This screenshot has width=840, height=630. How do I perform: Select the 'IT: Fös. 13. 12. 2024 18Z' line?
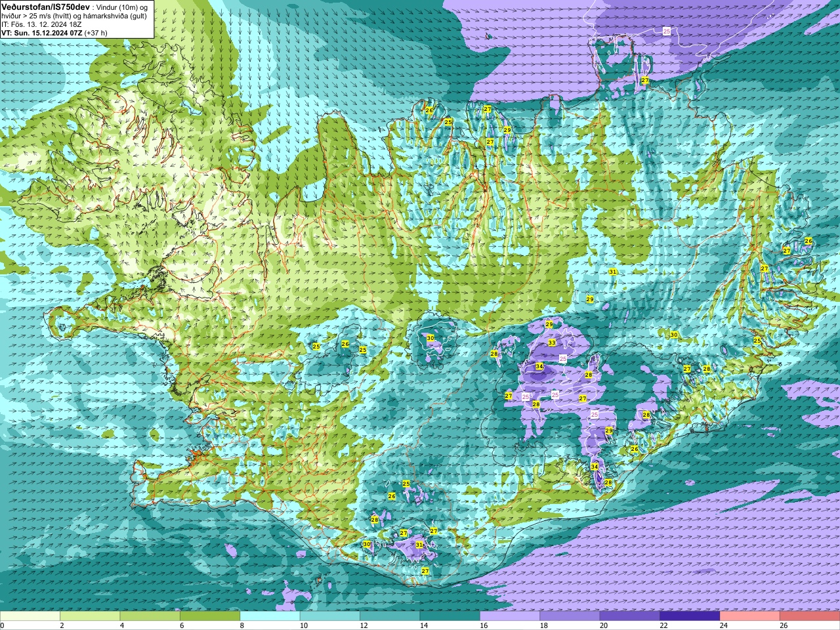click(42, 24)
